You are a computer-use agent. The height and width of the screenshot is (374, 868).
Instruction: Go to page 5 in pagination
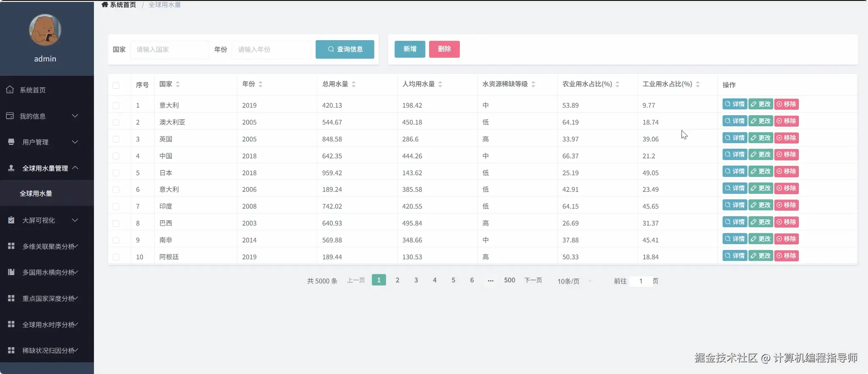[x=453, y=280]
